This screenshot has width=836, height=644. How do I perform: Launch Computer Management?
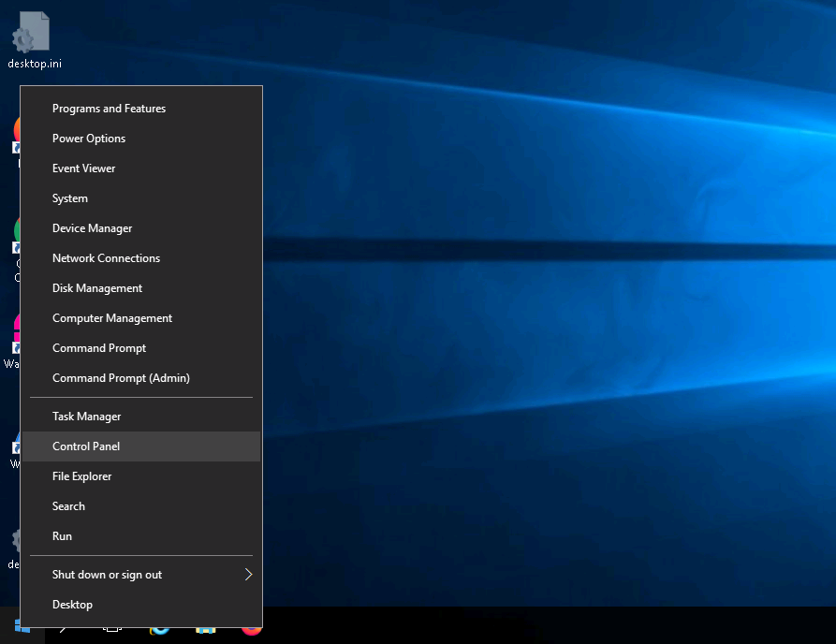[x=141, y=317]
